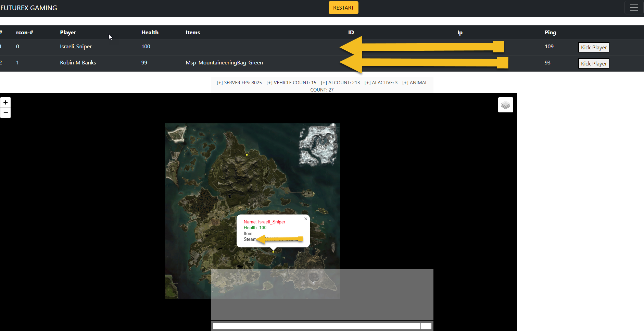Zoom out on the map
Image resolution: width=644 pixels, height=331 pixels.
[x=5, y=113]
